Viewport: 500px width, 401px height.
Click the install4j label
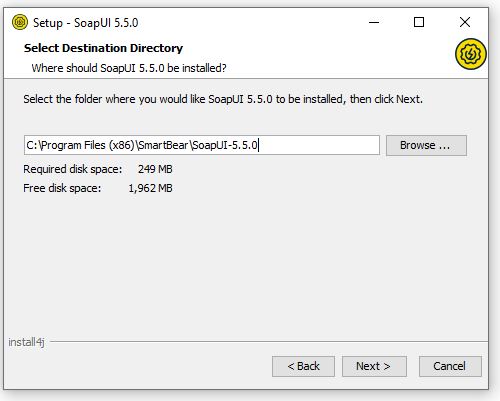click(x=26, y=342)
